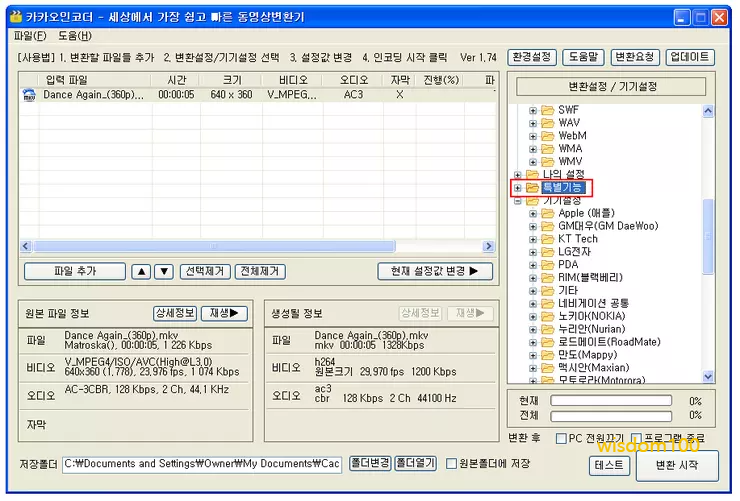Click the 현재 progress bar
The width and height of the screenshot is (740, 501).
pos(611,401)
